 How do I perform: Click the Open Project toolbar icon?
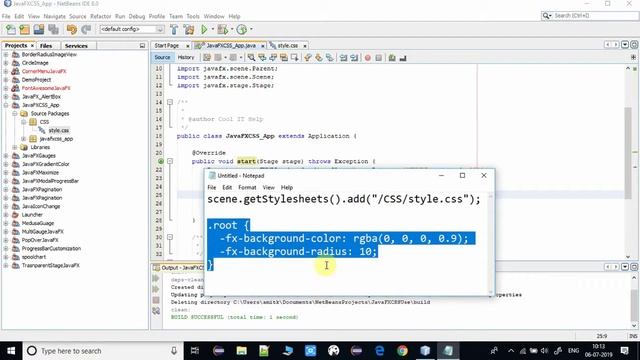tap(39, 29)
